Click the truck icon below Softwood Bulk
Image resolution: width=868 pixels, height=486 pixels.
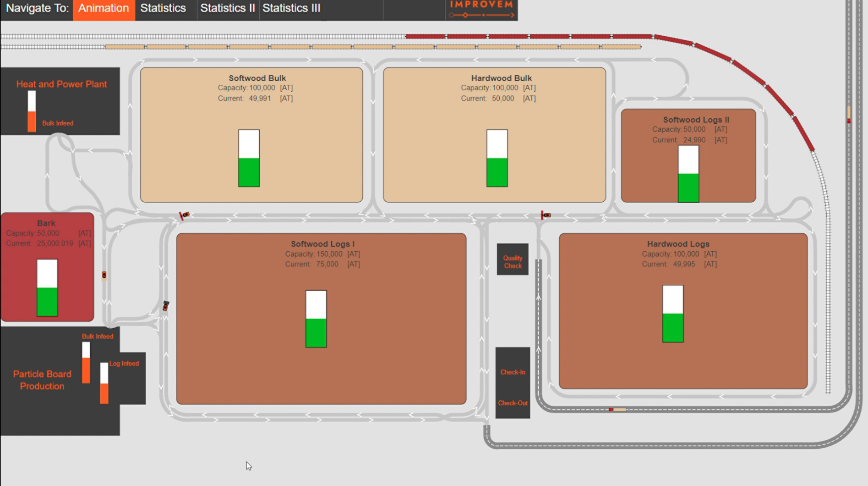185,215
